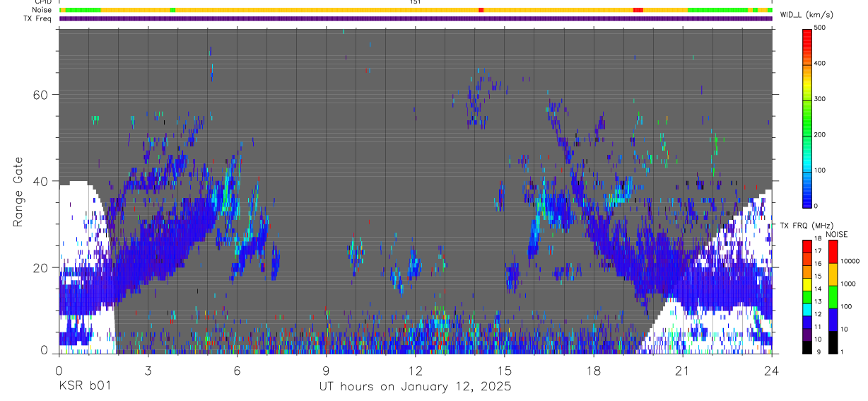Click the 'UT hours on January 12, 2025' axis title
This screenshot has height=401, width=868.
pyautogui.click(x=414, y=387)
